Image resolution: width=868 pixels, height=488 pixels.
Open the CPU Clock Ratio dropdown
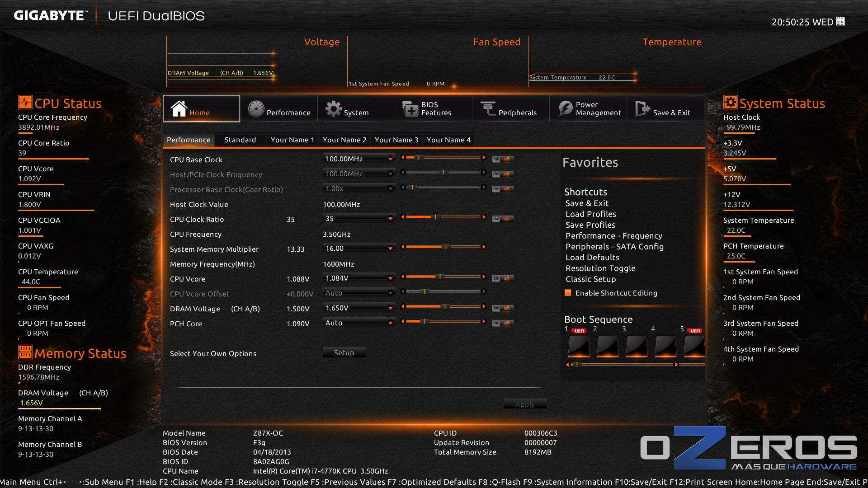359,218
